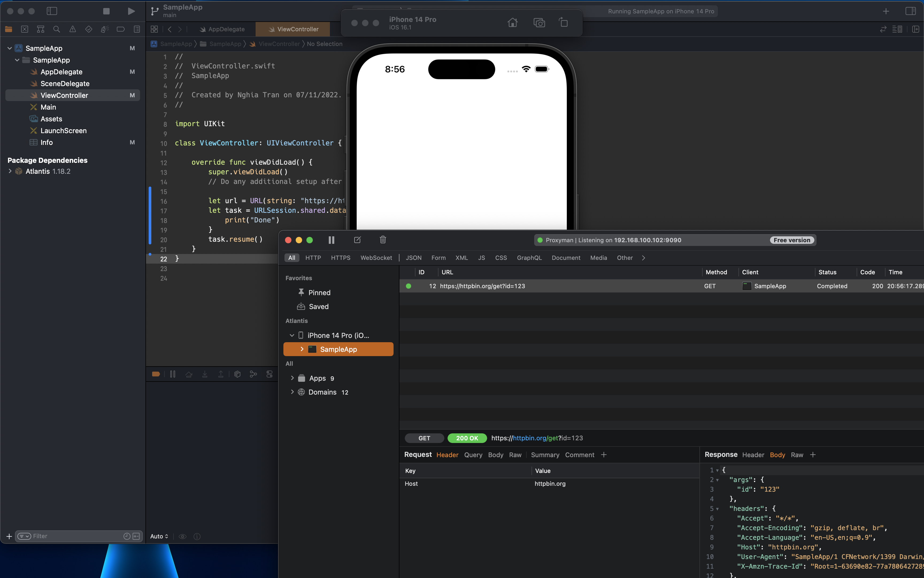Stop the running app in Xcode
The width and height of the screenshot is (924, 578).
[106, 11]
